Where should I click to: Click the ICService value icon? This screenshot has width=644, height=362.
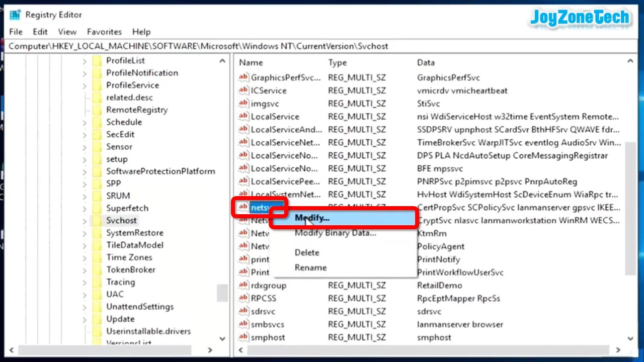(244, 90)
